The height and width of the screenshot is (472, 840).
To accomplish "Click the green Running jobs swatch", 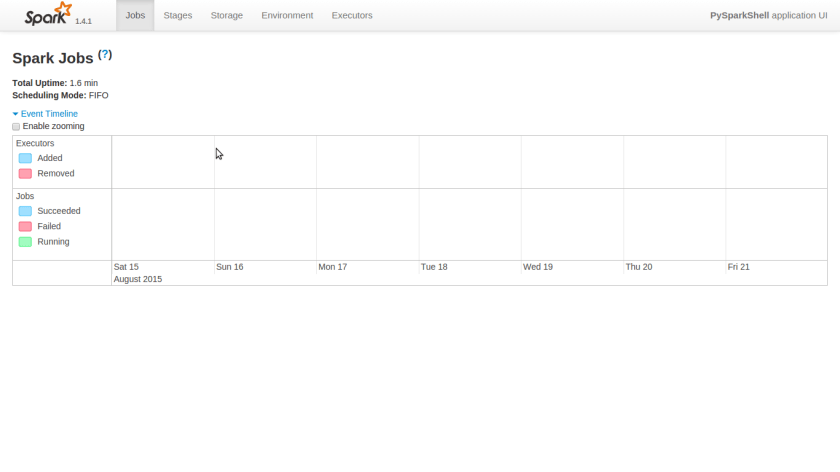I will click(x=25, y=242).
